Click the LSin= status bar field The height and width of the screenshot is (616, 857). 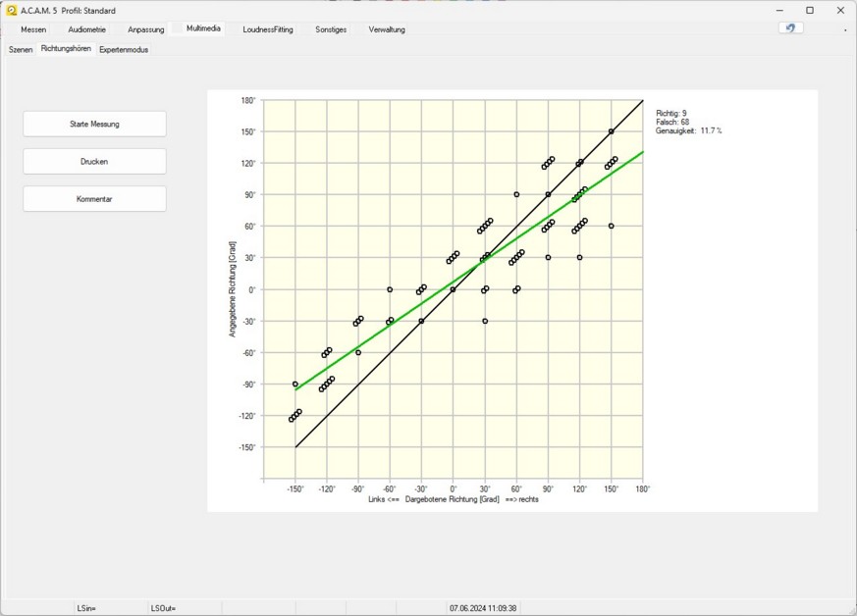(86, 608)
